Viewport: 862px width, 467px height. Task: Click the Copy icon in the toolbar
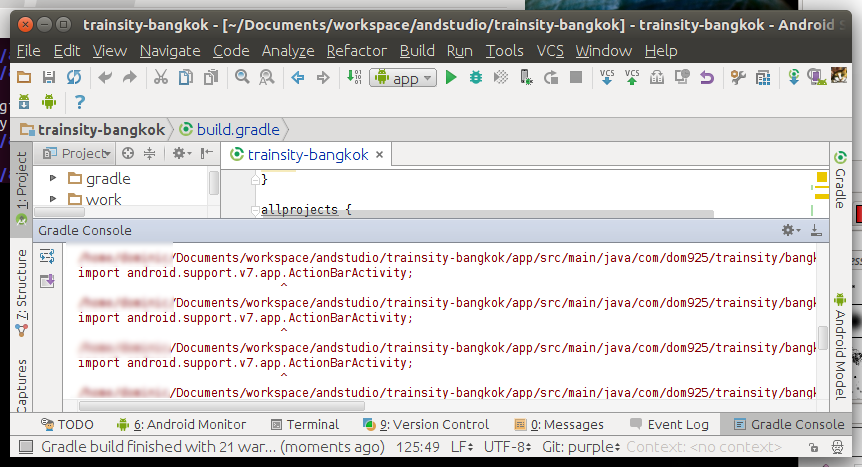point(186,77)
